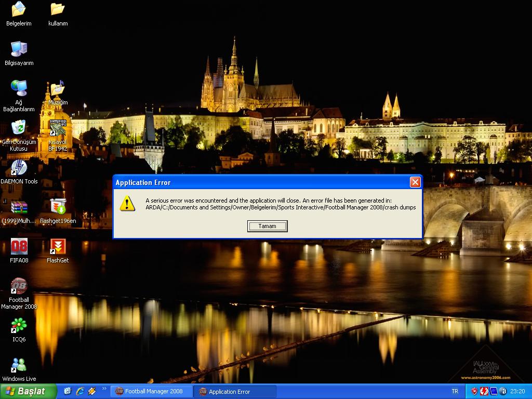Click the red security shield tray icon
The height and width of the screenshot is (399, 532).
click(475, 391)
